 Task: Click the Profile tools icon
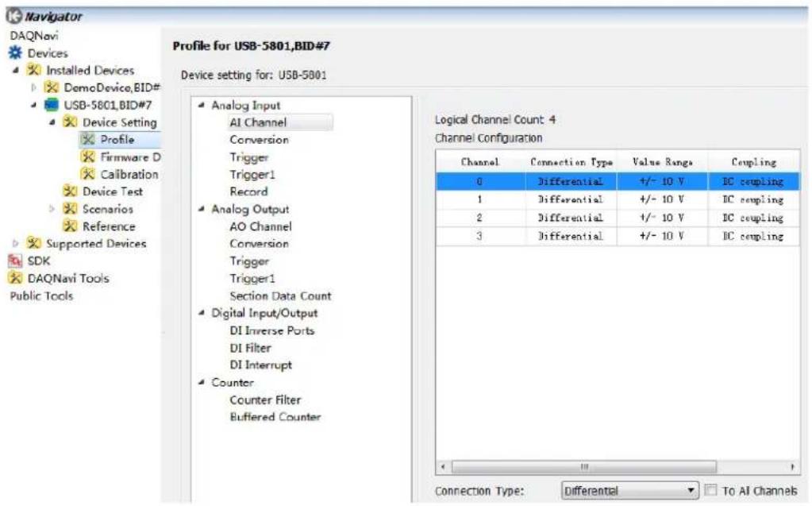pos(89,140)
